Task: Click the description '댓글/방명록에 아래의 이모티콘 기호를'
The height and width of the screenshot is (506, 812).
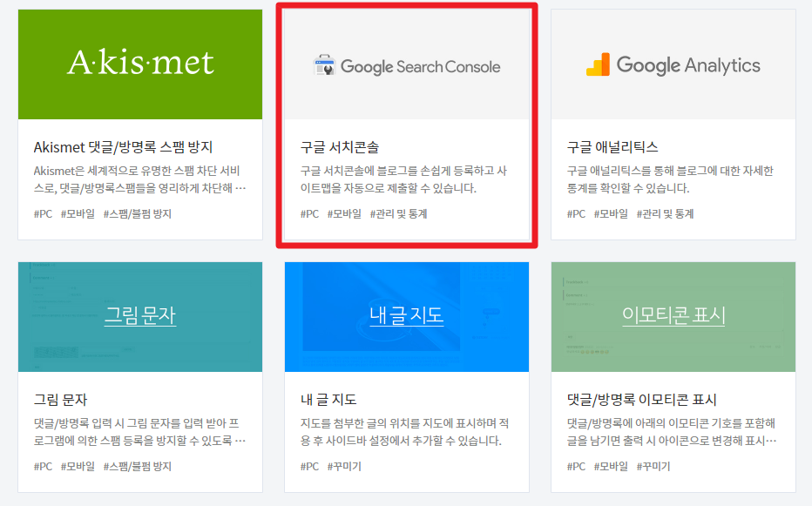Action: click(x=672, y=432)
